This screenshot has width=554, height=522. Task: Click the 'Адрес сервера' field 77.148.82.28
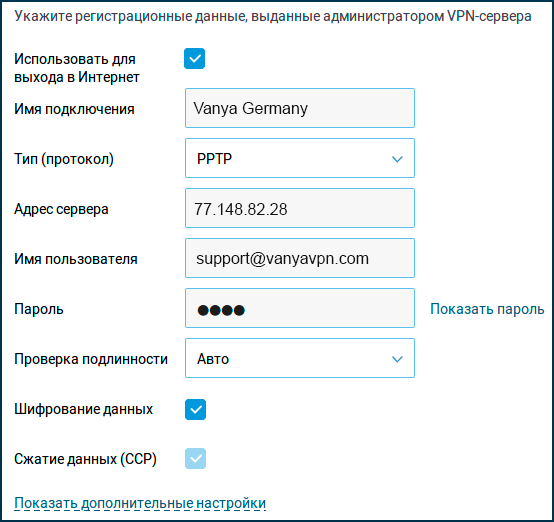coord(300,208)
